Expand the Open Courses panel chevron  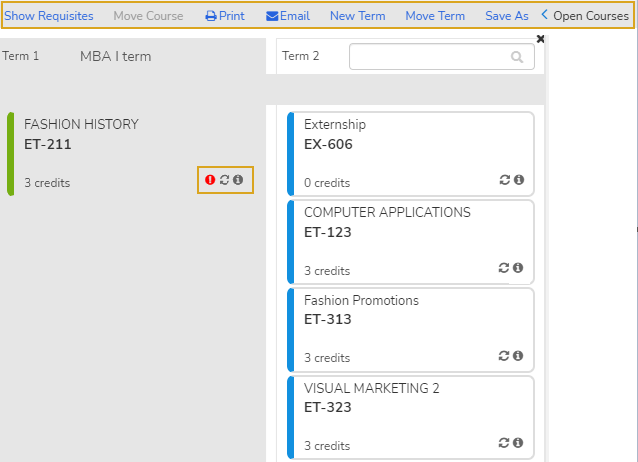[545, 15]
